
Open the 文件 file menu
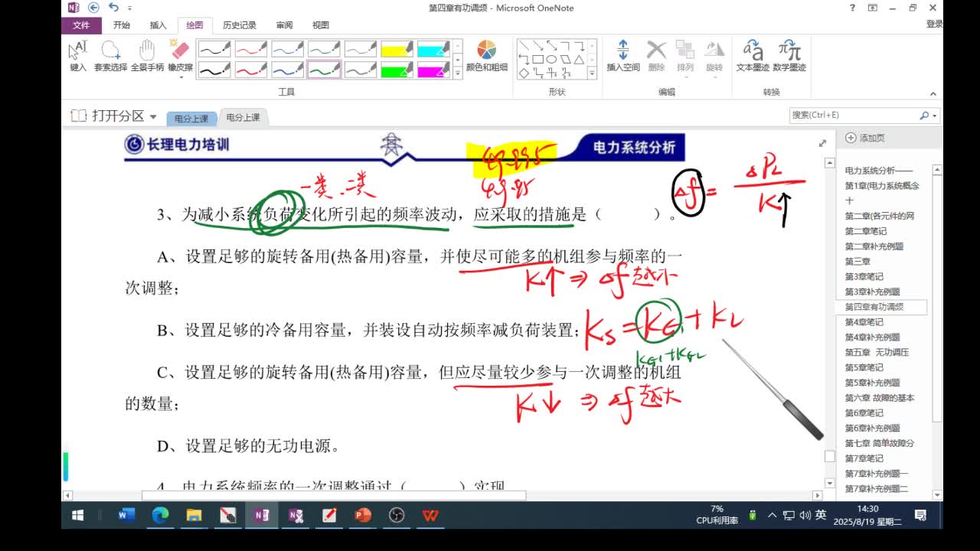click(81, 25)
